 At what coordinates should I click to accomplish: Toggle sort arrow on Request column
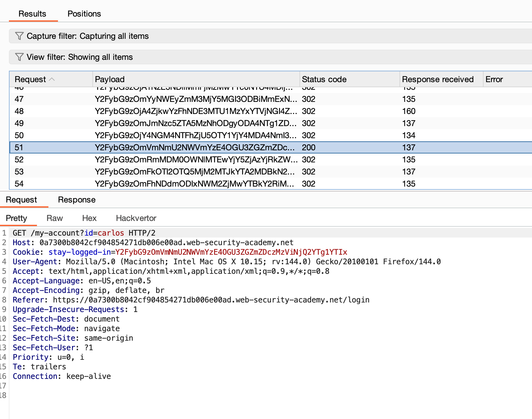point(52,79)
